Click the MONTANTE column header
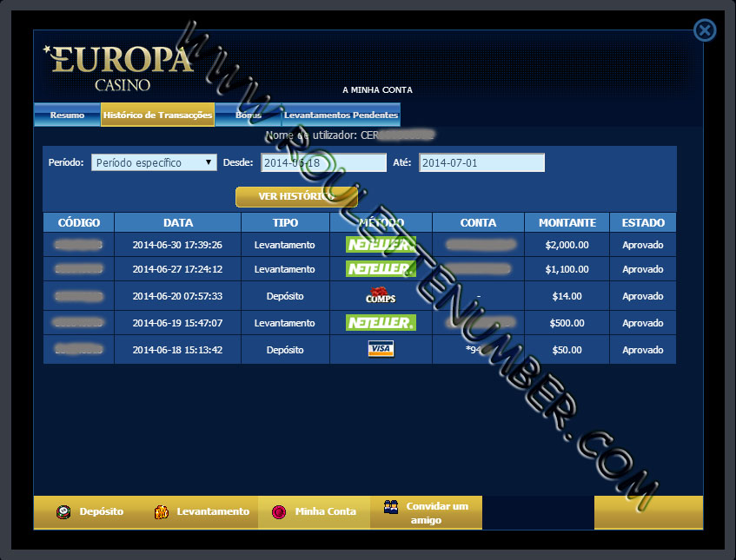 tap(567, 223)
